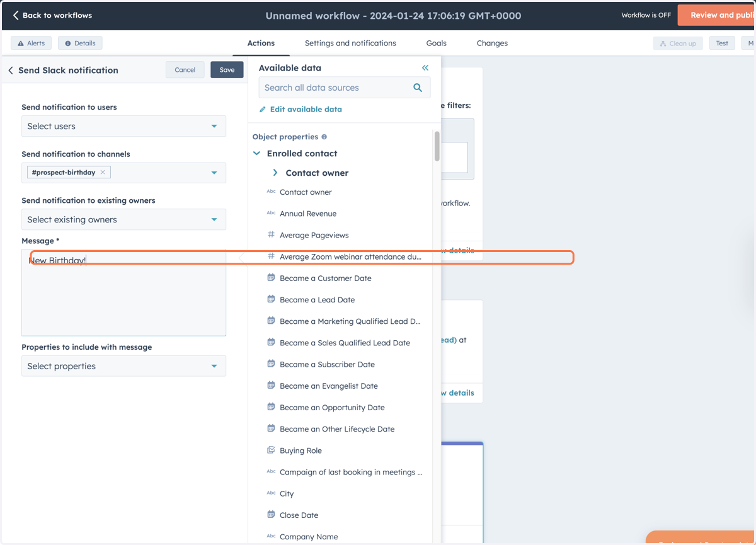Select the Buying Role property
Image resolution: width=756 pixels, height=545 pixels.
point(301,450)
